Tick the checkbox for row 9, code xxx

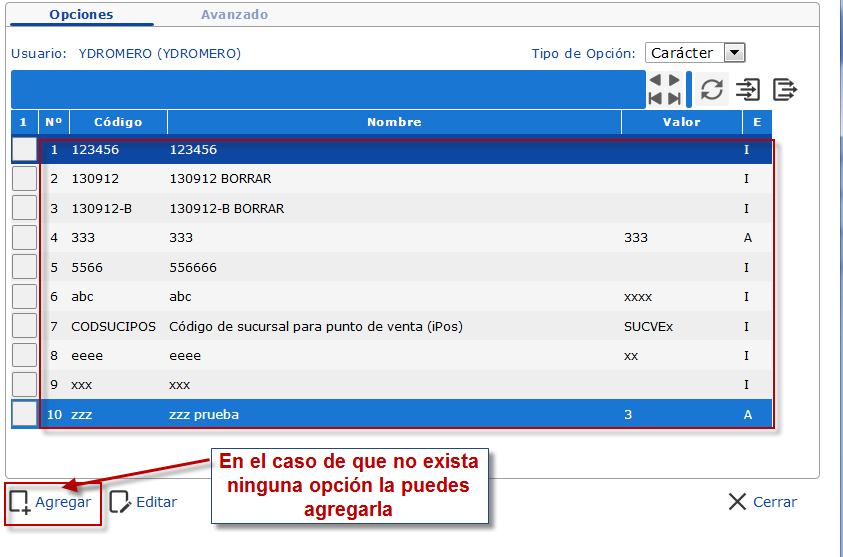[24, 384]
